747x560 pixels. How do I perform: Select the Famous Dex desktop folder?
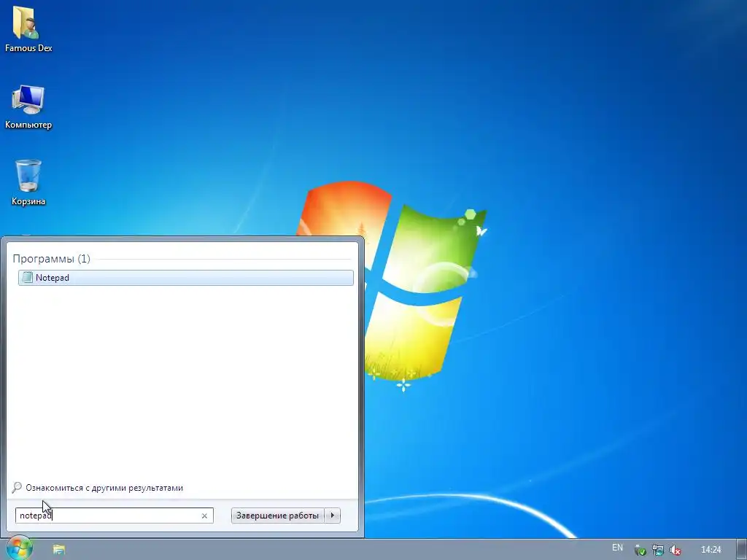tap(28, 28)
